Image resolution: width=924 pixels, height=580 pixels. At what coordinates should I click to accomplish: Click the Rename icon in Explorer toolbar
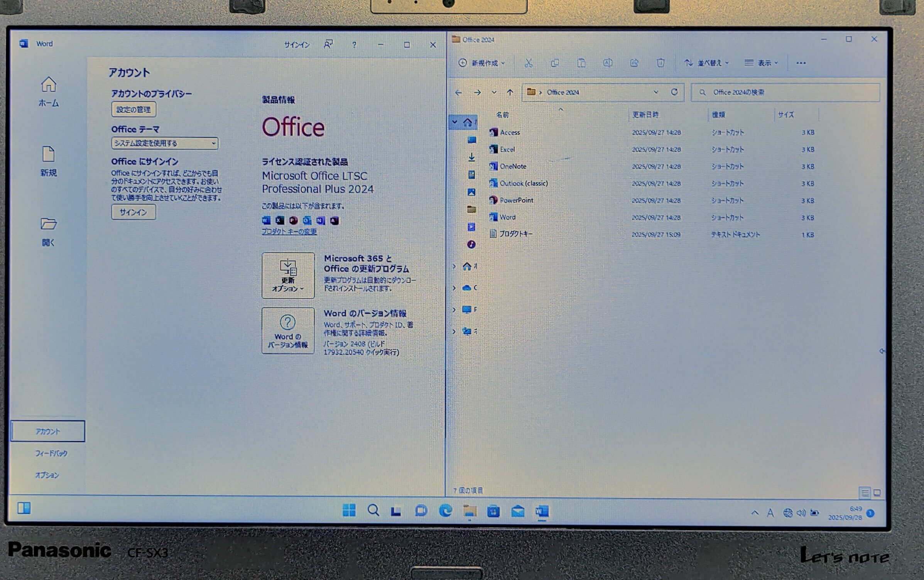(x=608, y=63)
